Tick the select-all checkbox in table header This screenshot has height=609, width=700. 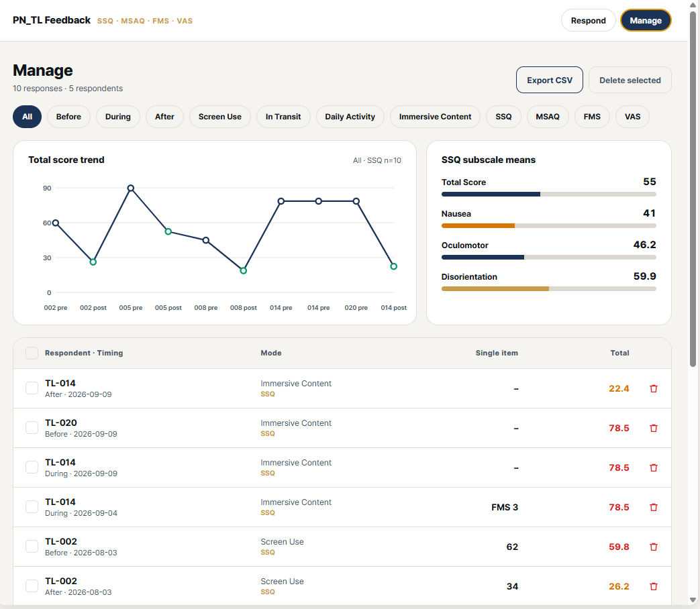pyautogui.click(x=32, y=353)
